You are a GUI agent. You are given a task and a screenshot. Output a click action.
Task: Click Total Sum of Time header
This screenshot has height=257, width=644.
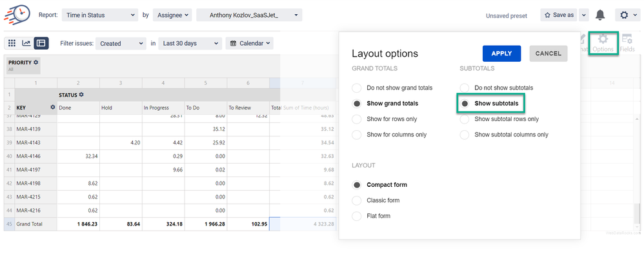(303, 108)
